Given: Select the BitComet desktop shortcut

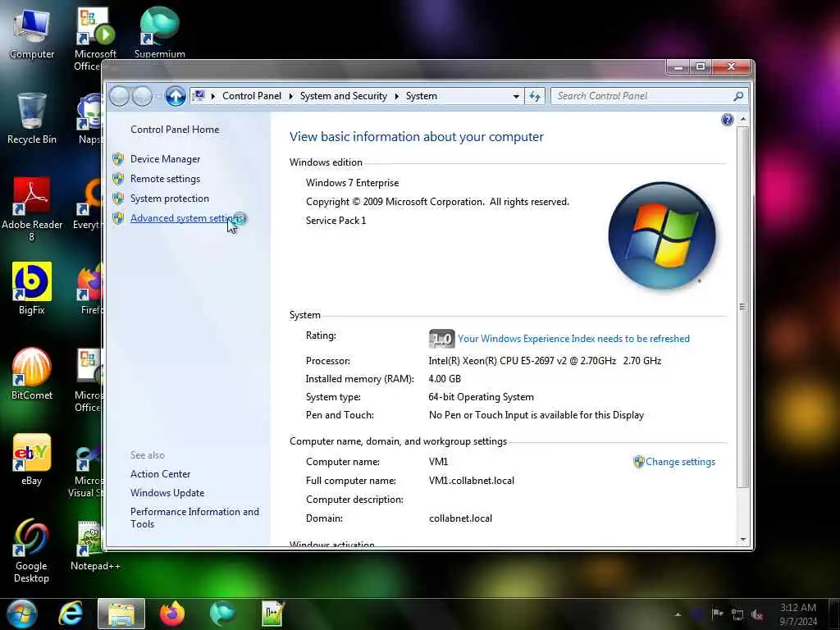Looking at the screenshot, I should [32, 374].
